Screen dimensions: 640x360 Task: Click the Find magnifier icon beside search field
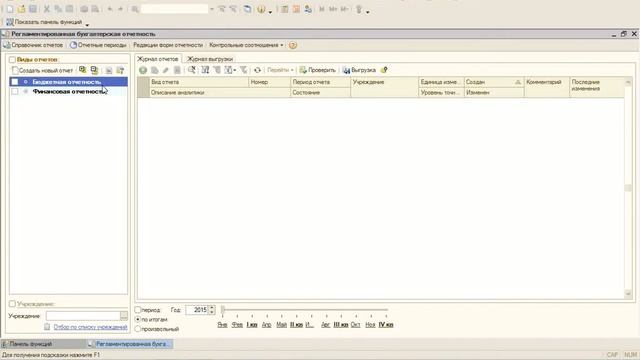pyautogui.click(x=135, y=9)
